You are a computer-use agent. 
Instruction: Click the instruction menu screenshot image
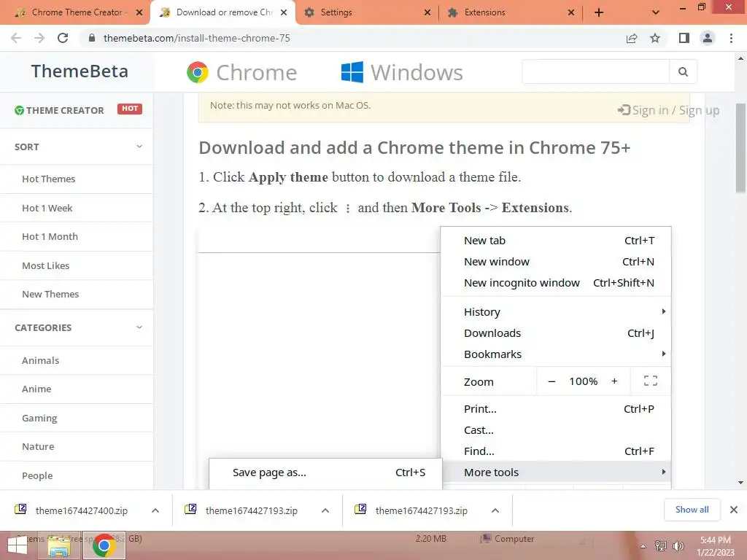click(x=435, y=358)
